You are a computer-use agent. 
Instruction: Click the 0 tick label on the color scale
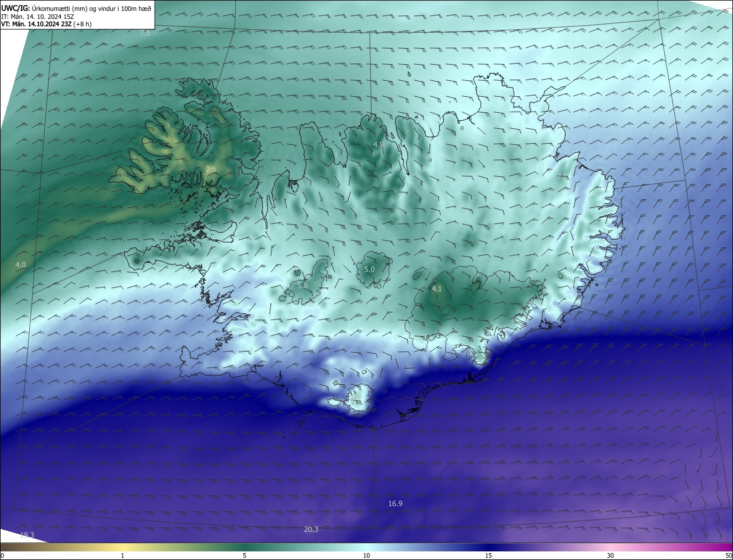tap(2, 555)
